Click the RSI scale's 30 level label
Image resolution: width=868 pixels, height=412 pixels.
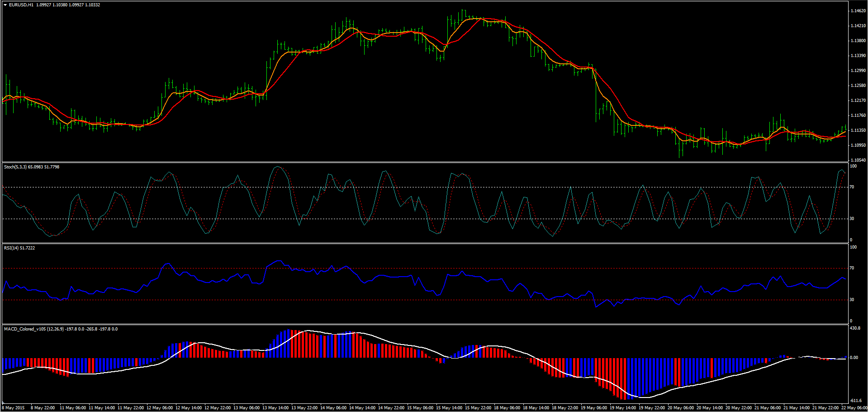852,300
